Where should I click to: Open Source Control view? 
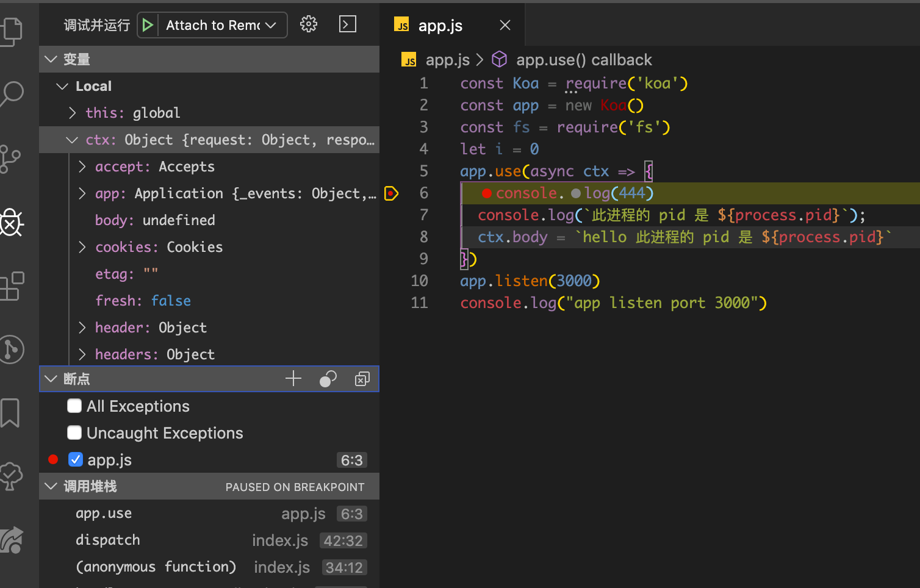(10, 159)
